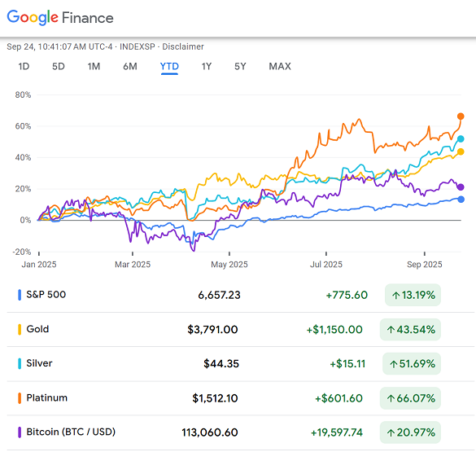Click the 80% y-axis label
Viewport: 476px width, 452px height.
click(23, 94)
